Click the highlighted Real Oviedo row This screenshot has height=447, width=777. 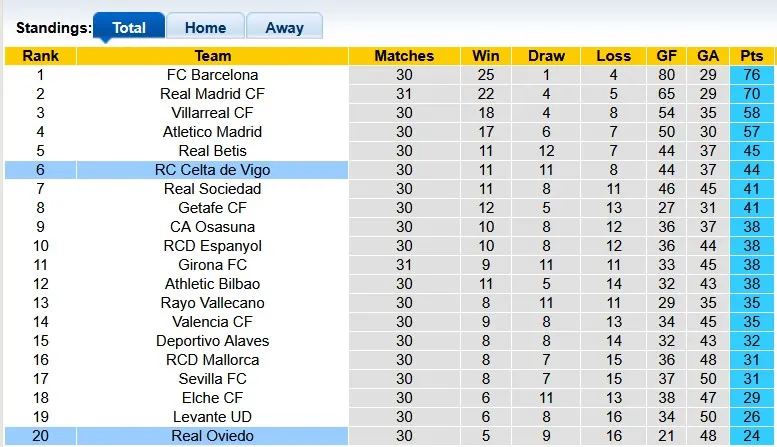pyautogui.click(x=212, y=436)
